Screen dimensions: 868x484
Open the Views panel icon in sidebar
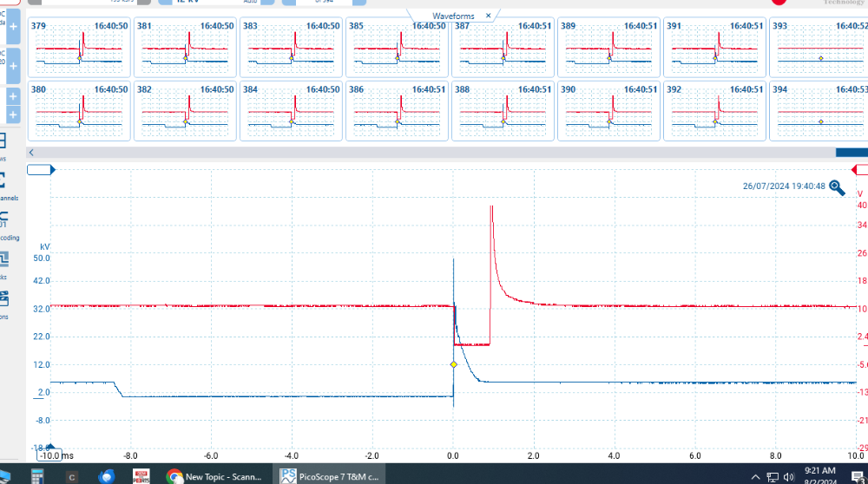click(3, 141)
